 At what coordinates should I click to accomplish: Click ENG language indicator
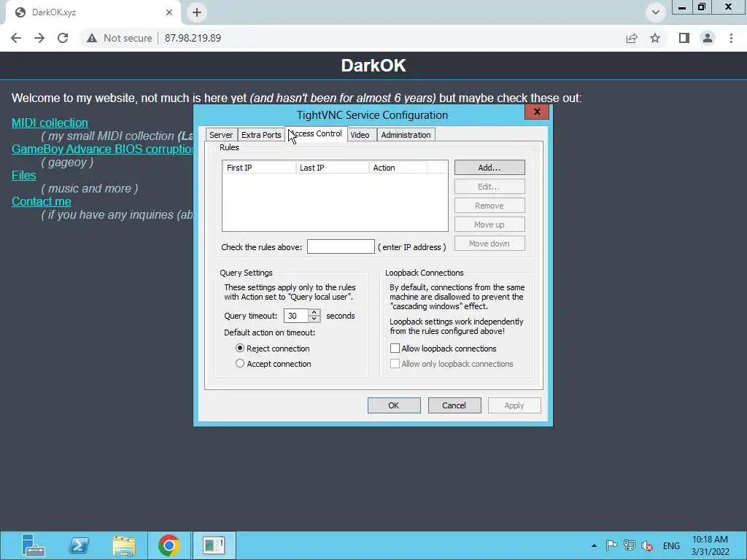pyautogui.click(x=671, y=545)
